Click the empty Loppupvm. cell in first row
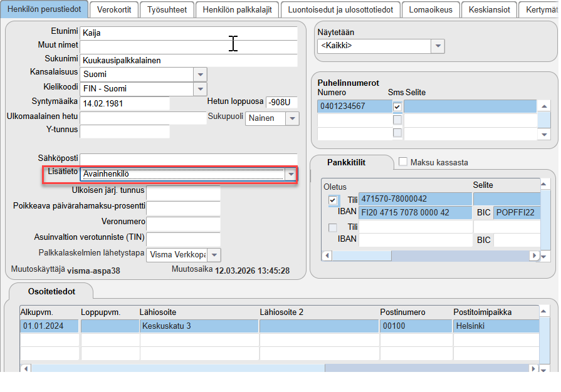The width and height of the screenshot is (561, 392). pos(110,326)
